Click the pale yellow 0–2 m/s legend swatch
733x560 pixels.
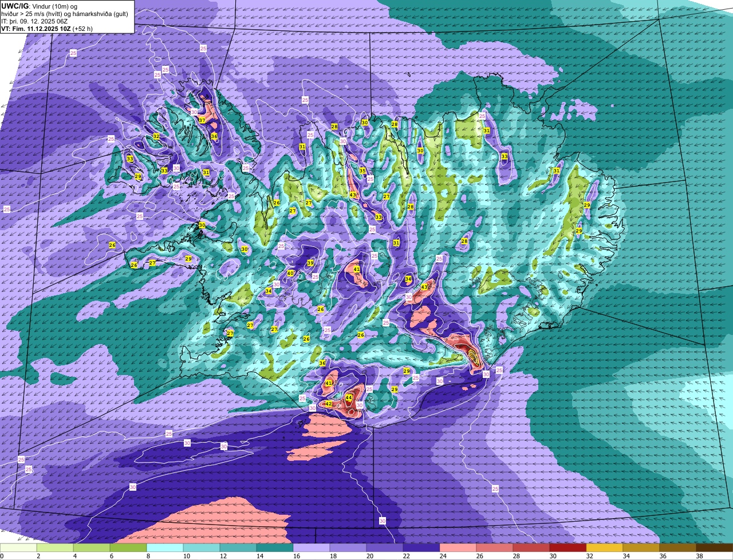(18, 548)
